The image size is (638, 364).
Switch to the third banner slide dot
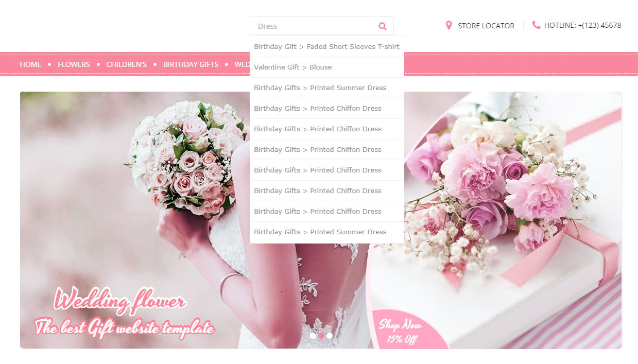[330, 336]
